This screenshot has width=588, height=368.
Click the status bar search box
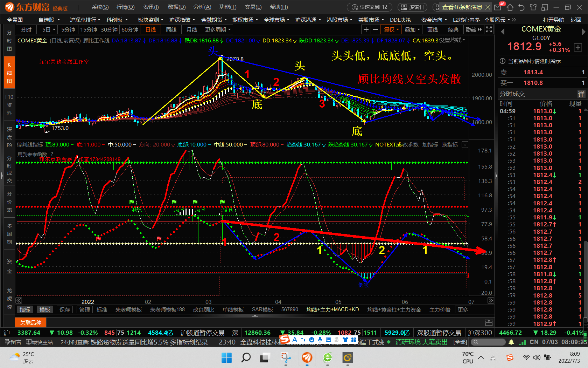point(488,342)
